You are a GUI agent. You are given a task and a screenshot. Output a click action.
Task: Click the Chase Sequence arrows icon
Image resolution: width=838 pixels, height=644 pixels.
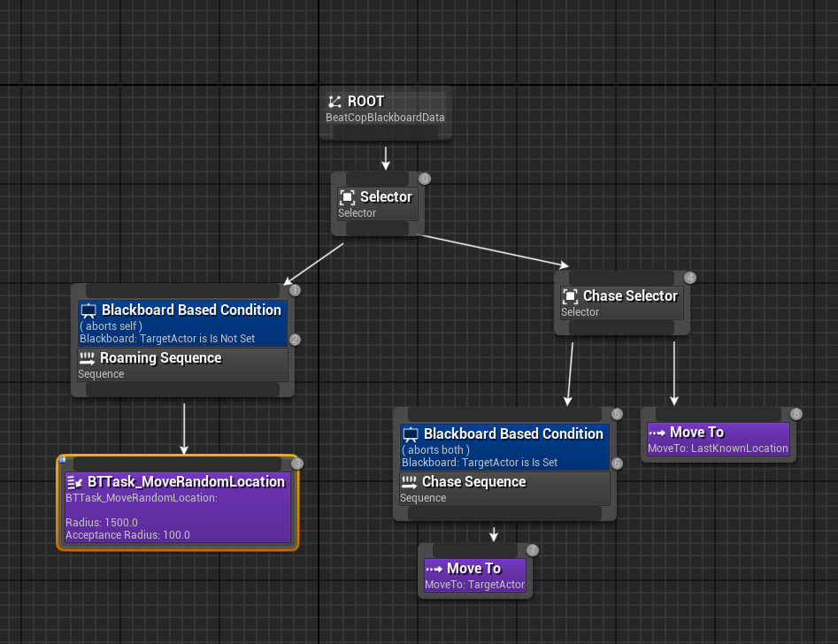pos(409,482)
